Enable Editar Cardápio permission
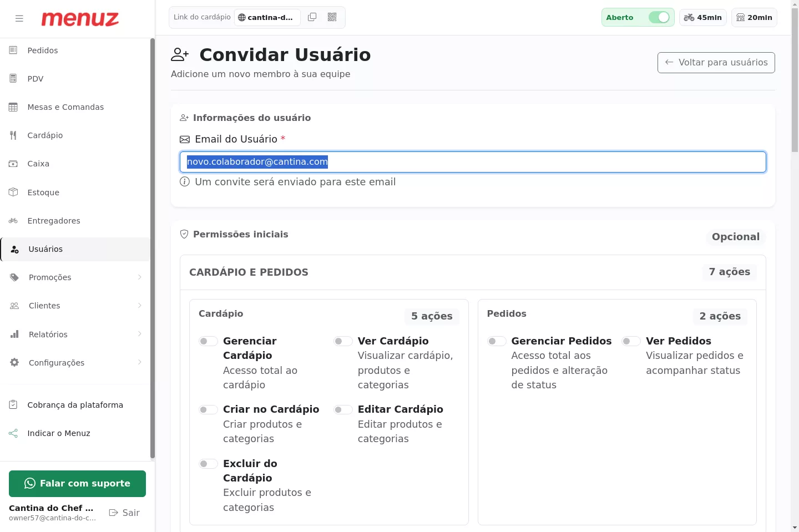The height and width of the screenshot is (532, 799). coord(343,409)
